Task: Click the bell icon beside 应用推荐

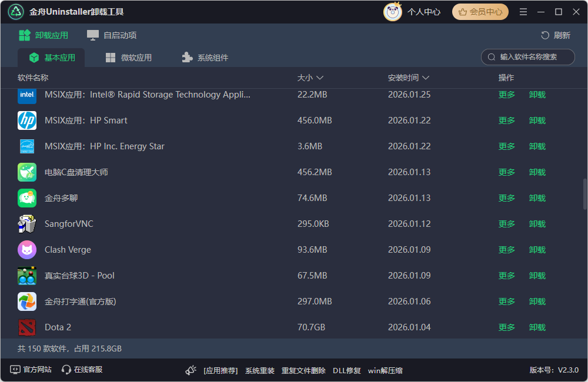Action: click(x=191, y=370)
